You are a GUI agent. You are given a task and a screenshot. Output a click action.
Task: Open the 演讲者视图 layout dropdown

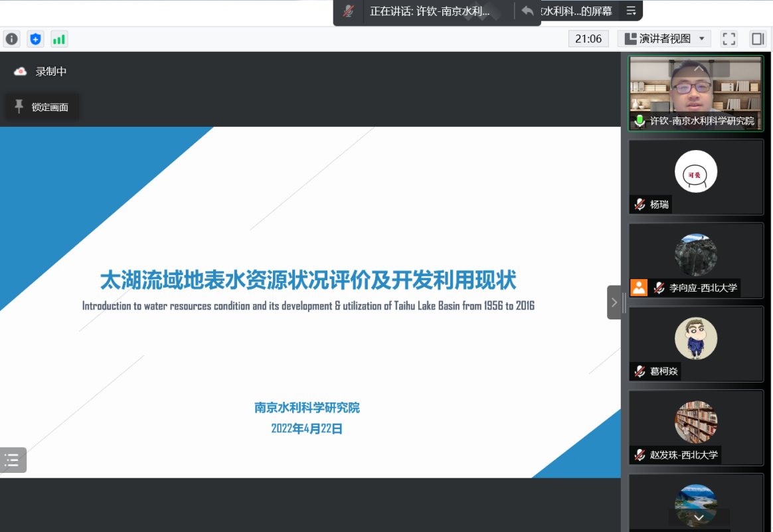pos(664,39)
